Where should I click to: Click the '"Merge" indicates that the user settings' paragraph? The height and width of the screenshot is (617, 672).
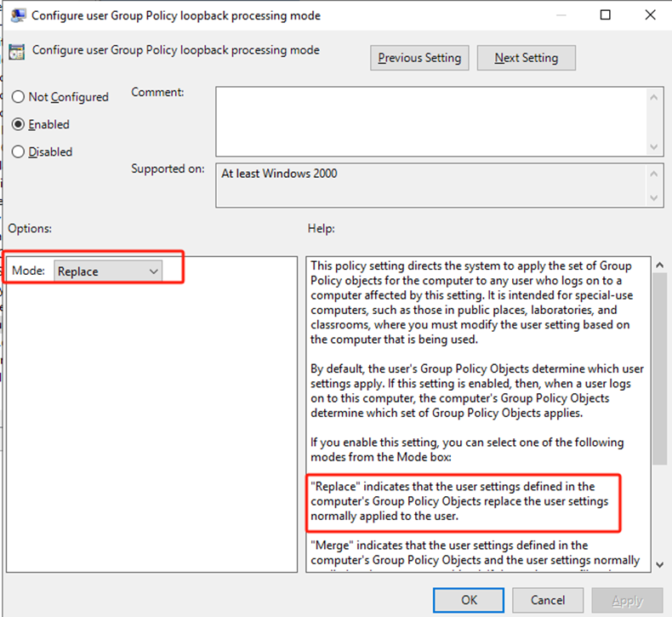tap(475, 556)
